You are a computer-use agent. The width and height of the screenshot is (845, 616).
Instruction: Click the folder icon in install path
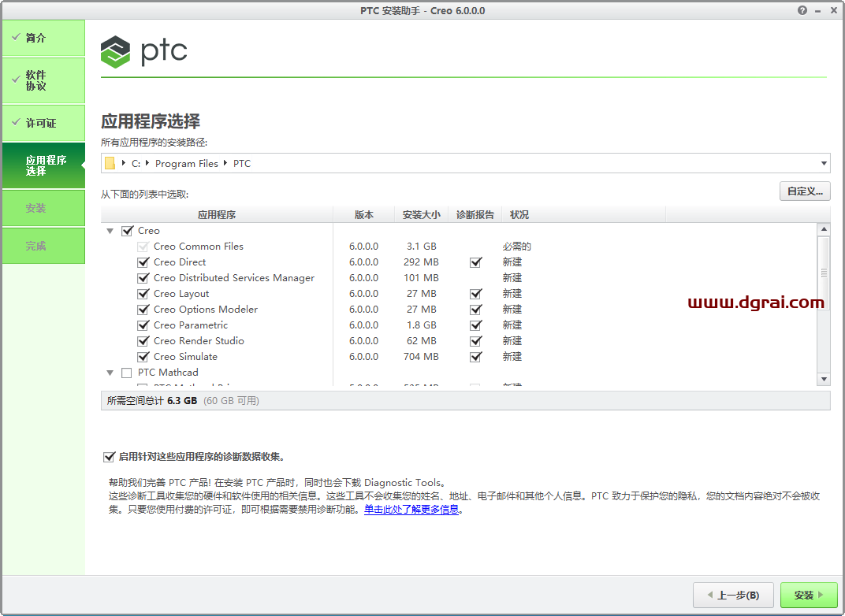110,163
